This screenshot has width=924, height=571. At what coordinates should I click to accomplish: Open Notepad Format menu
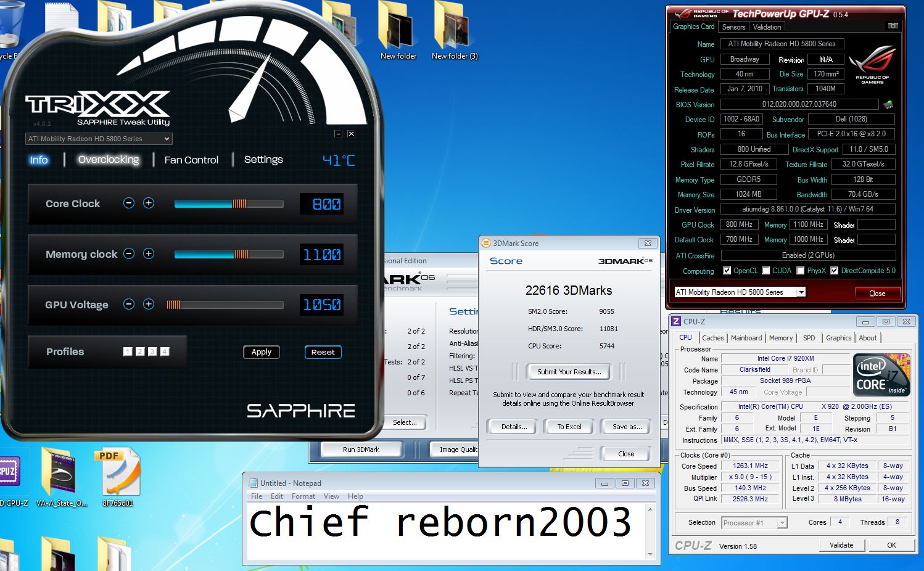[x=303, y=496]
